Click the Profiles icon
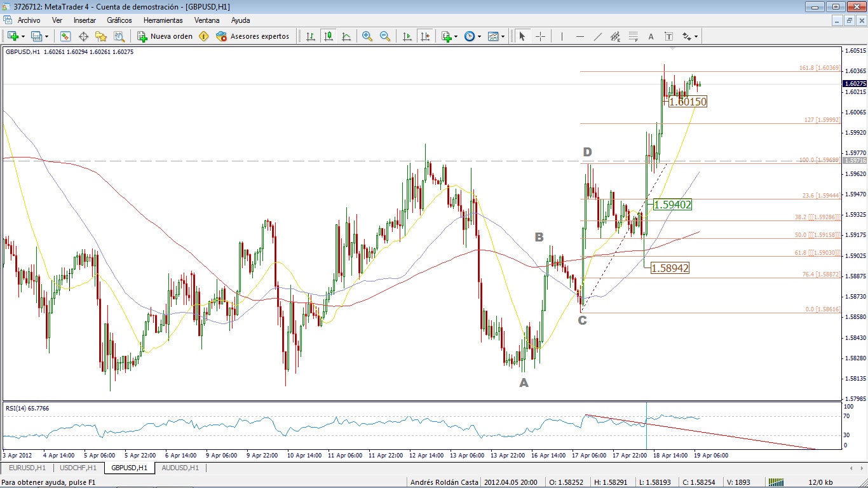This screenshot has height=488, width=868. tap(36, 36)
